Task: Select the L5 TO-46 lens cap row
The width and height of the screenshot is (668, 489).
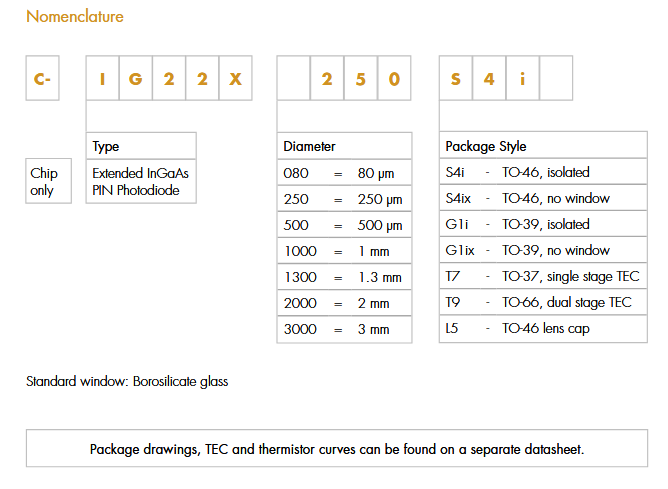Action: click(x=543, y=329)
